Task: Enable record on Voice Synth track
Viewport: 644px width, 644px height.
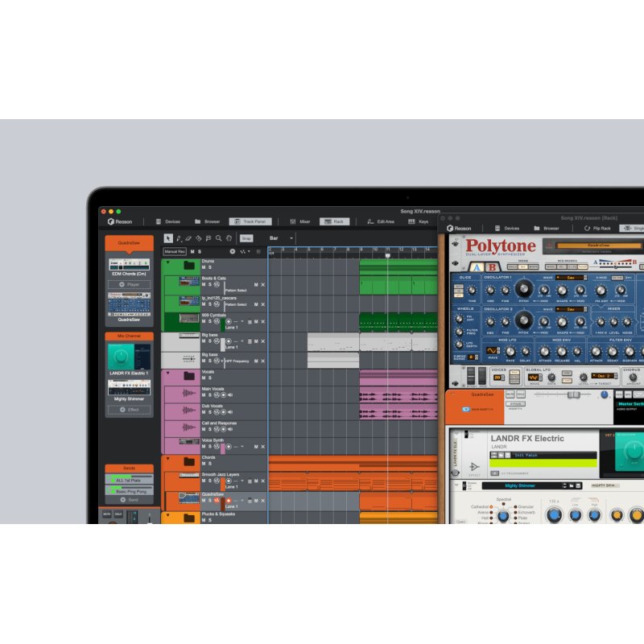Action: click(229, 447)
